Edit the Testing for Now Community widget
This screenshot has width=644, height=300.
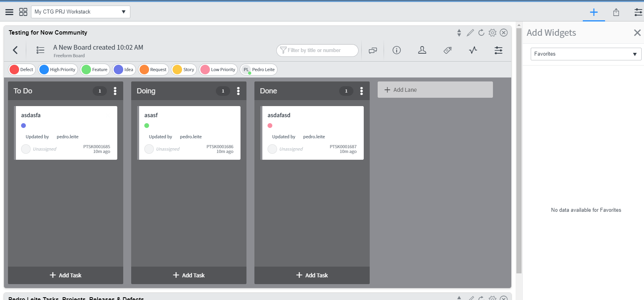click(470, 33)
